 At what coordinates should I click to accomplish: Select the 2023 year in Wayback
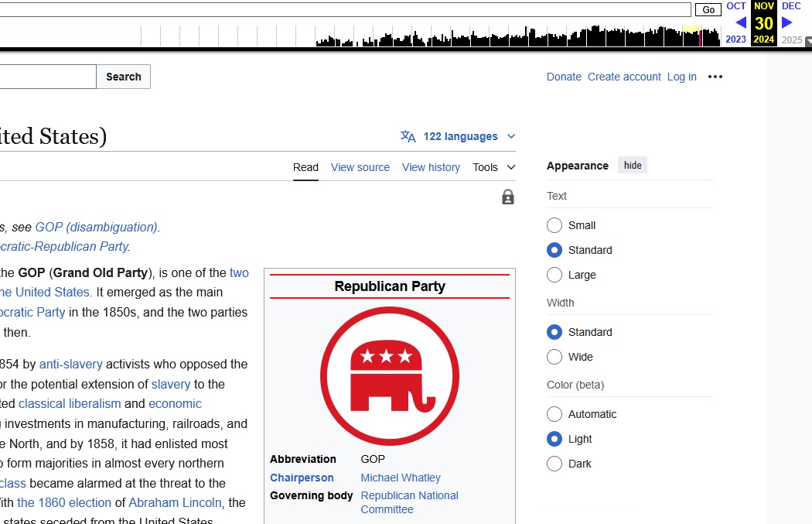[x=736, y=39]
